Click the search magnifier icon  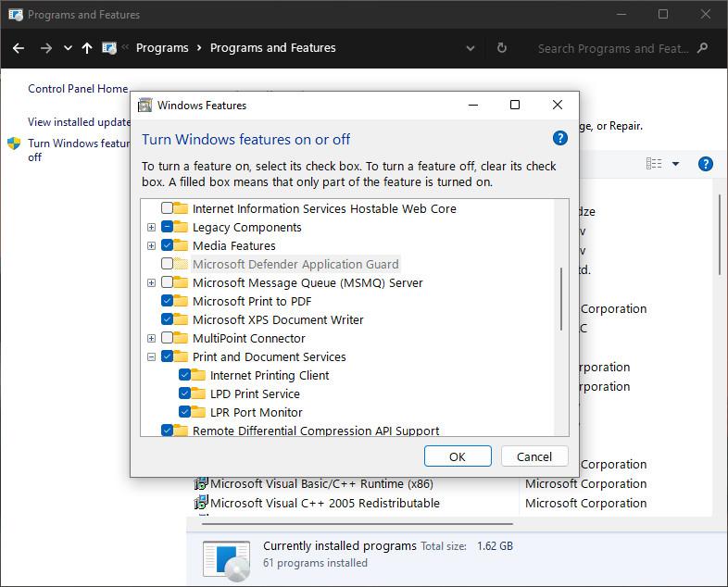[702, 48]
